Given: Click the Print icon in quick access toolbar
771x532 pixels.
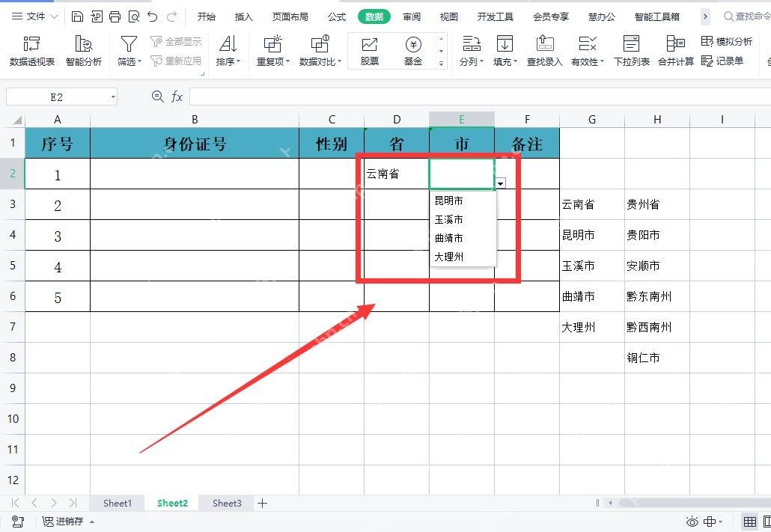Looking at the screenshot, I should (115, 16).
